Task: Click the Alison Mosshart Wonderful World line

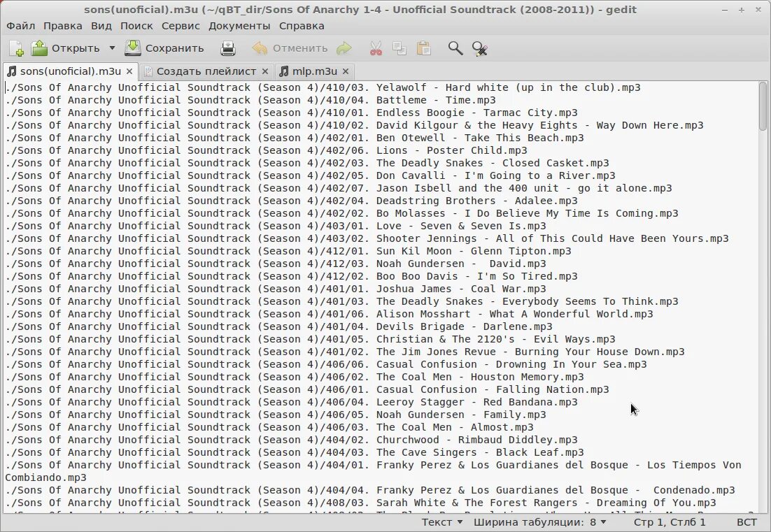Action: 329,314
